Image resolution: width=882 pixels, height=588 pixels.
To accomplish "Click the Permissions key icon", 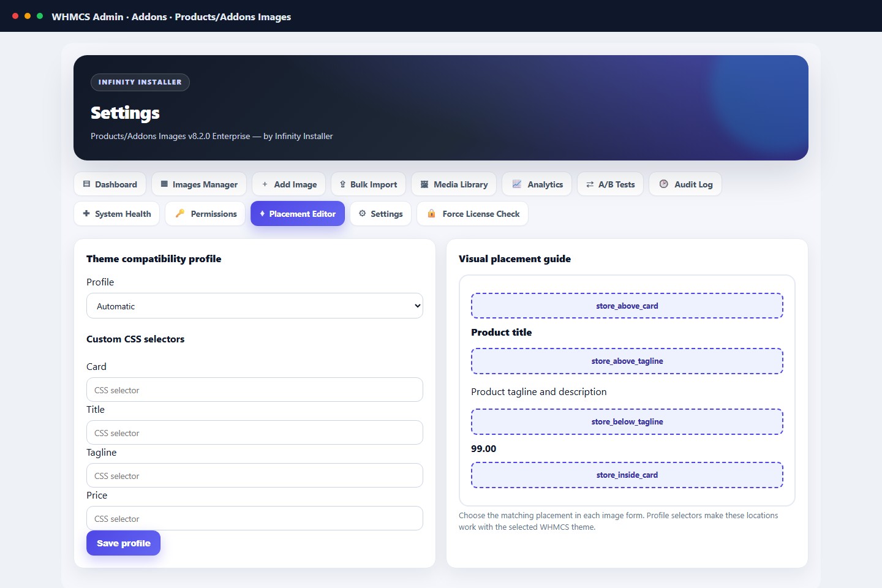I will (x=180, y=214).
